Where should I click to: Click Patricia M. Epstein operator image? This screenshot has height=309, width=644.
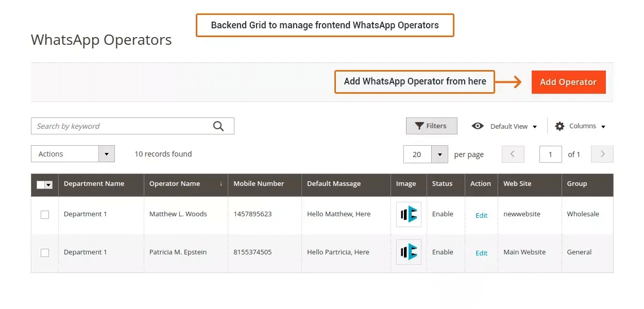[409, 252]
